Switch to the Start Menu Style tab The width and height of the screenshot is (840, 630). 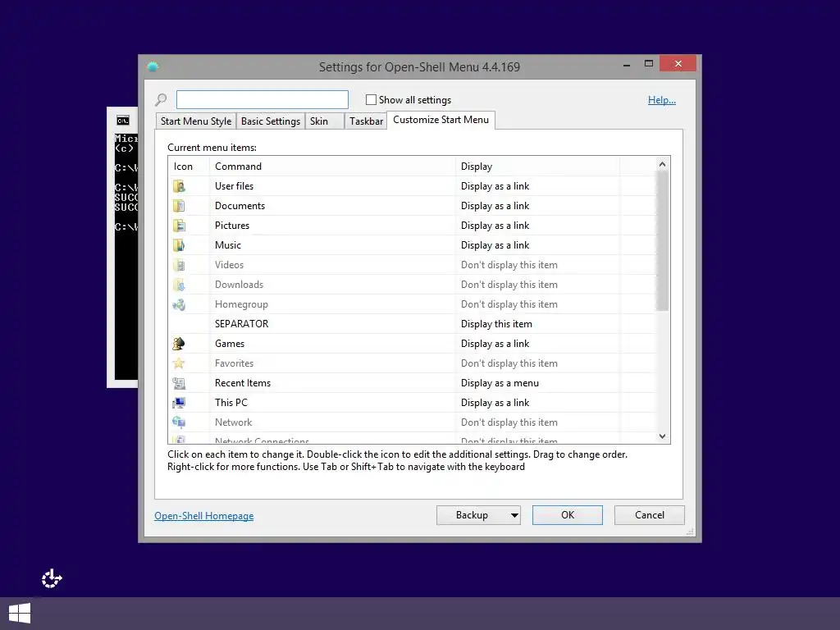(x=196, y=121)
